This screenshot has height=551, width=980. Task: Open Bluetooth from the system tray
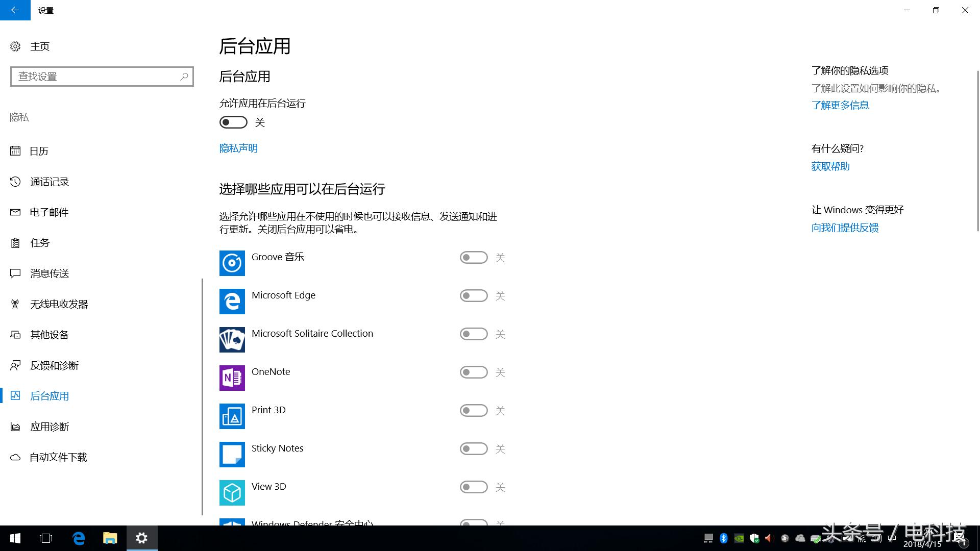(x=723, y=538)
